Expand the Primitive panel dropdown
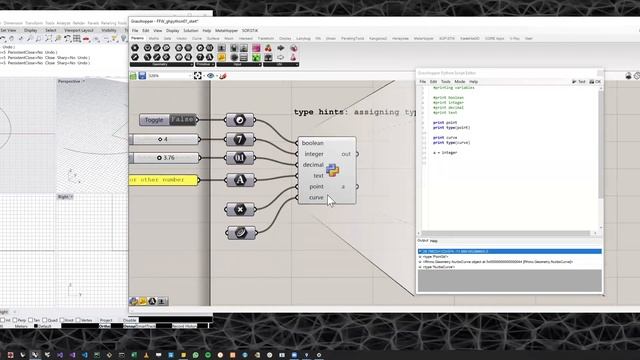Viewport: 640px width, 360px height. point(213,64)
